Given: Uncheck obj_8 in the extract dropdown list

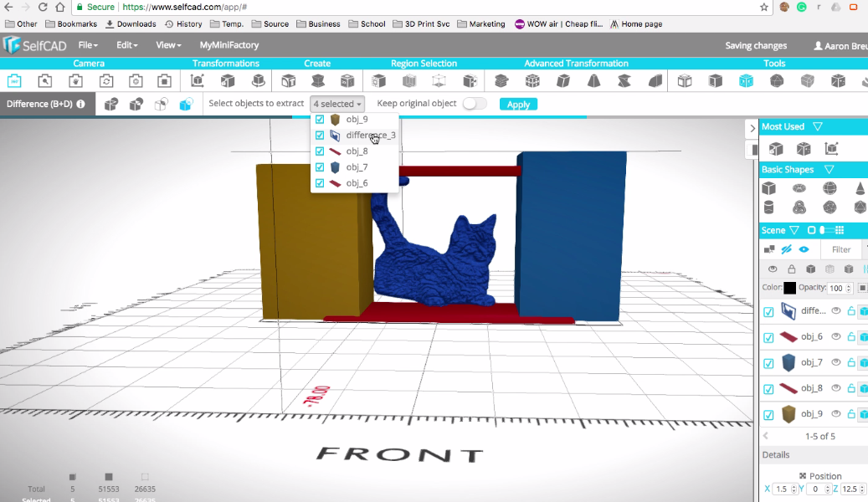Looking at the screenshot, I should click(x=320, y=151).
